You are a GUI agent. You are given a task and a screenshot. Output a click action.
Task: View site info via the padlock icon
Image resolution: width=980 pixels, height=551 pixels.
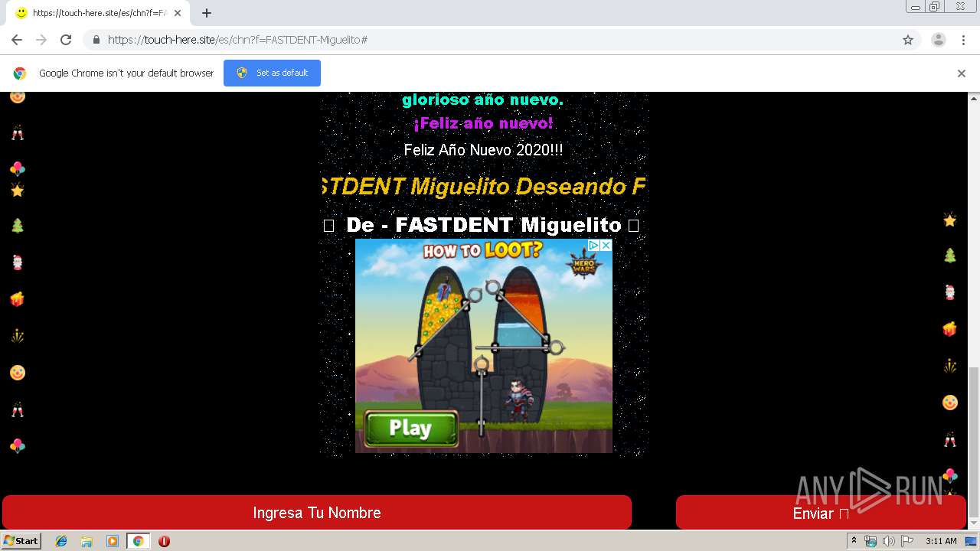click(x=96, y=40)
